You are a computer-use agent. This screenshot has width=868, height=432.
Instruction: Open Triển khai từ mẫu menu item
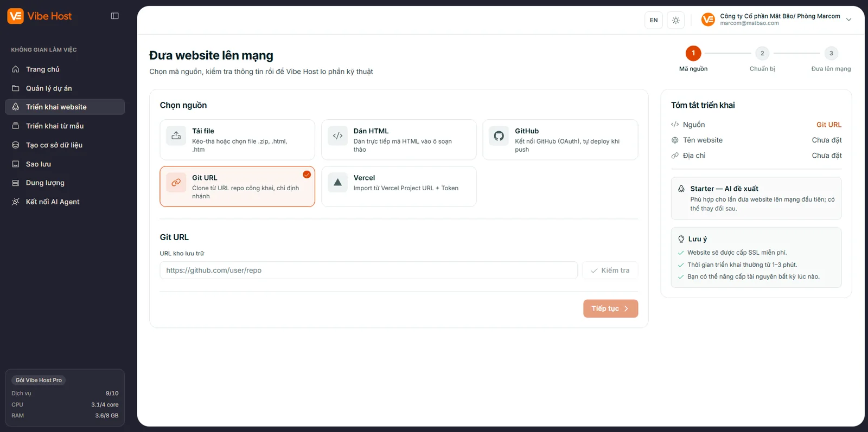coord(65,126)
